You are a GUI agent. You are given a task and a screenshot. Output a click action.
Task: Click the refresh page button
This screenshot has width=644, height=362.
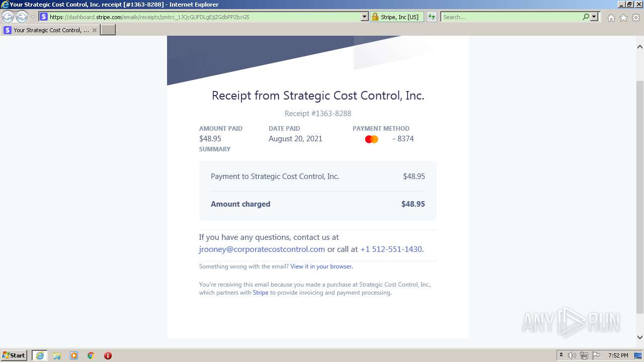coord(432,17)
